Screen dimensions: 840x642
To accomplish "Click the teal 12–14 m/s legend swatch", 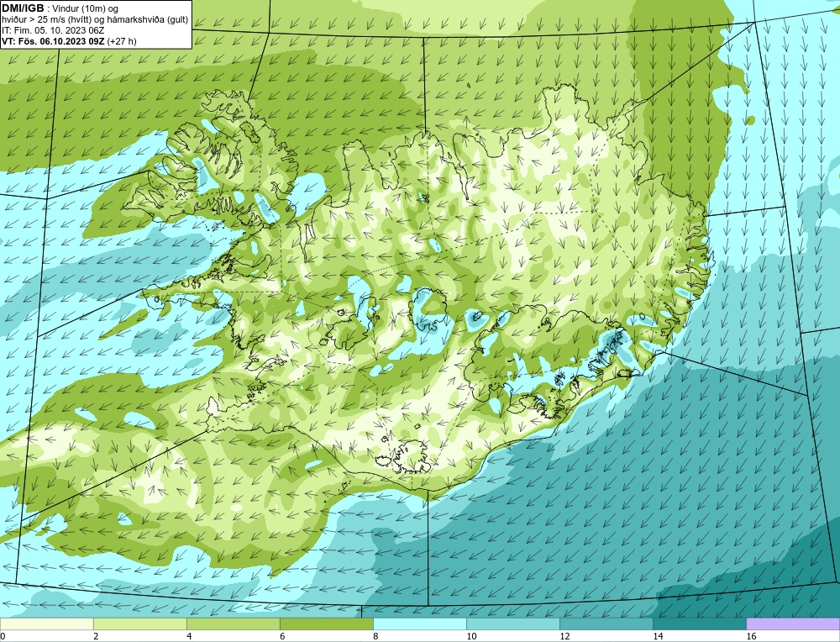I will pos(606,624).
